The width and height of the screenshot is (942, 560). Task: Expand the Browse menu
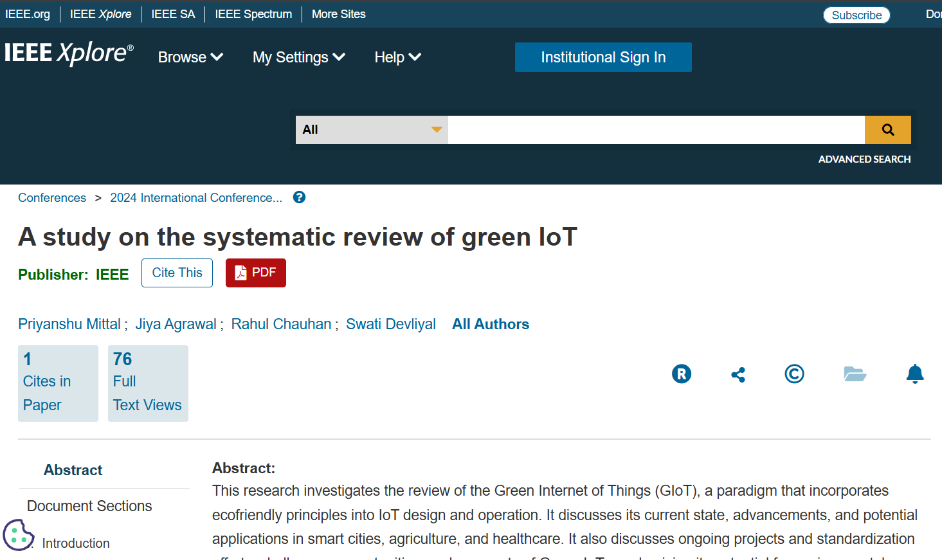point(190,57)
